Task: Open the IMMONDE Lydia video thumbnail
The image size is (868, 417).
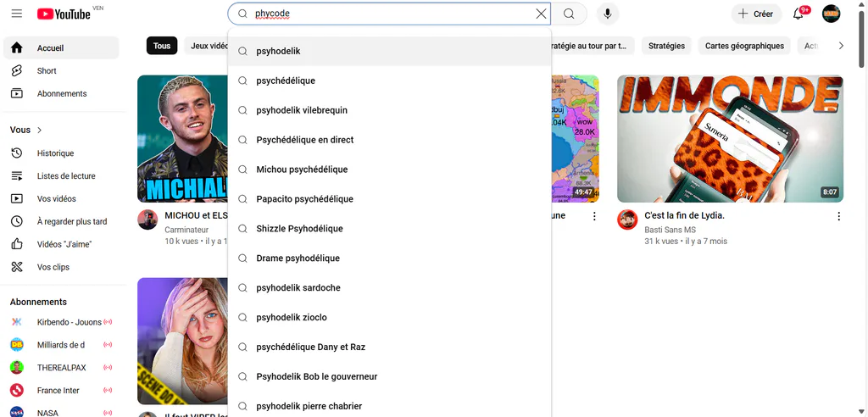Action: tap(730, 139)
